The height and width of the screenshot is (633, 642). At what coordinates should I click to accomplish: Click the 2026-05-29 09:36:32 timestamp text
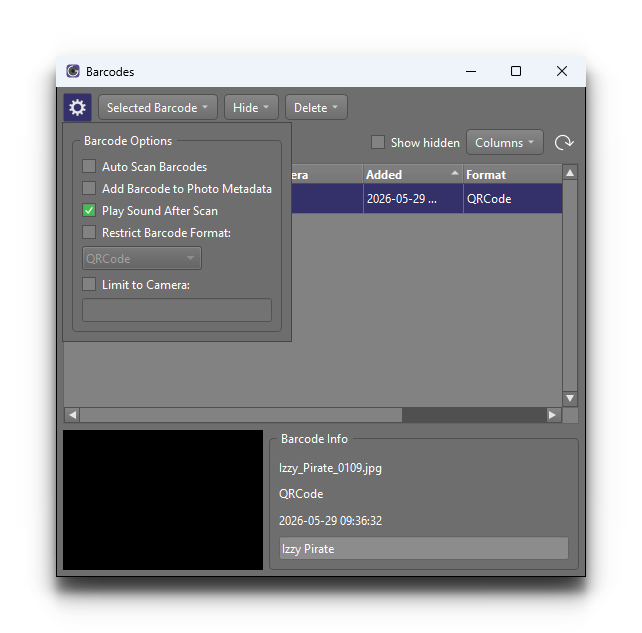click(x=330, y=520)
